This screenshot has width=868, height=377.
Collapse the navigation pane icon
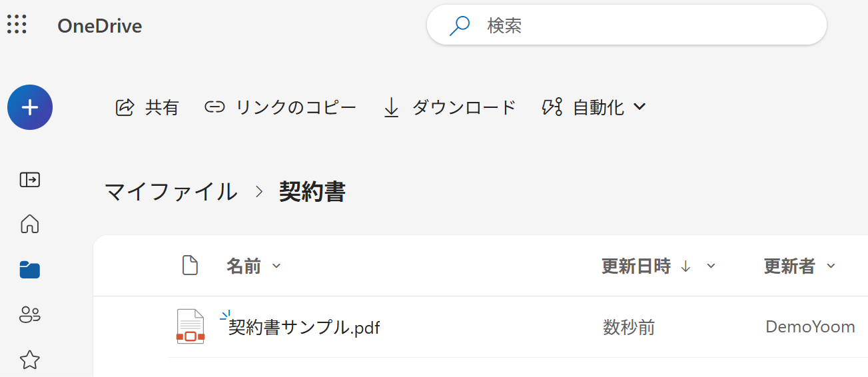click(x=30, y=179)
